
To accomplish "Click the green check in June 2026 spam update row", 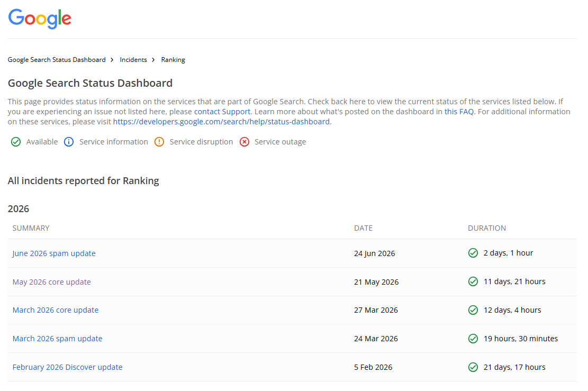I will 473,253.
